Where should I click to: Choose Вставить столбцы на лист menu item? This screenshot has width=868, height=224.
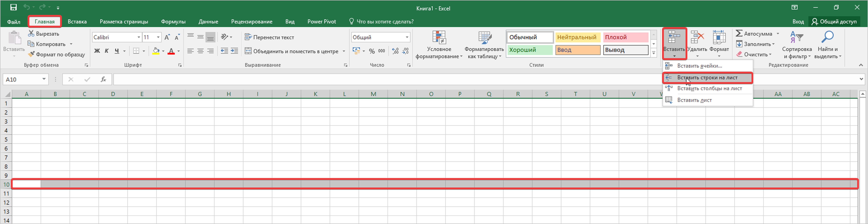pyautogui.click(x=709, y=88)
